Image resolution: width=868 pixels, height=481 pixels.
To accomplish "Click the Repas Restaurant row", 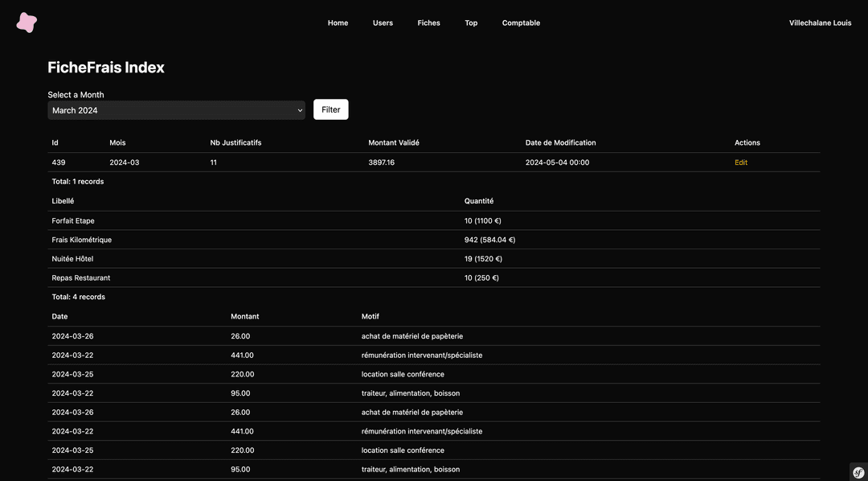I will tap(80, 278).
